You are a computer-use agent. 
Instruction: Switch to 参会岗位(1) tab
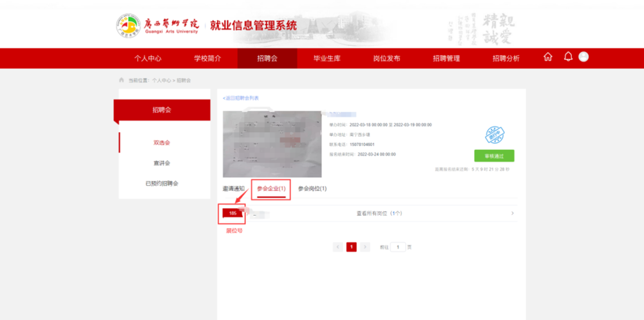312,189
